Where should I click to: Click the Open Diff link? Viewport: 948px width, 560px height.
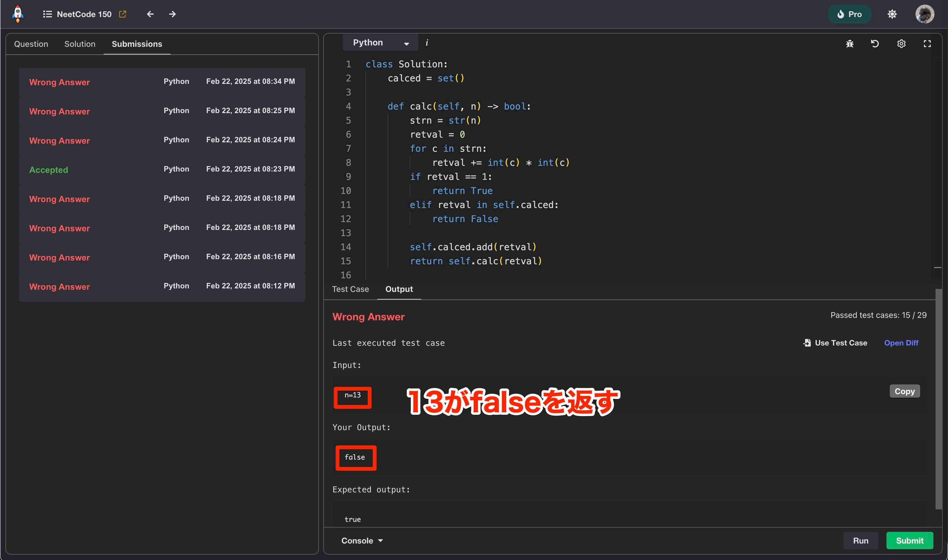901,343
